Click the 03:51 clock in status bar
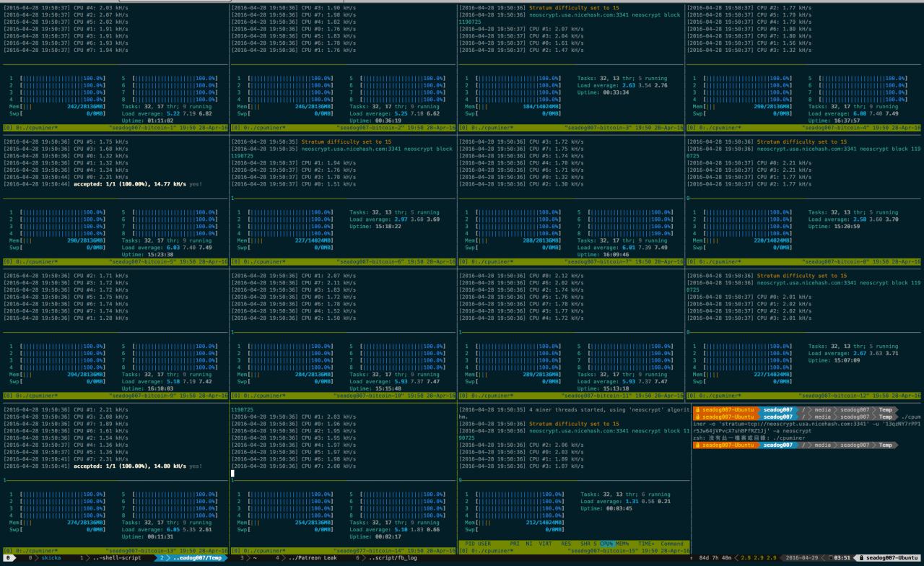924x566 pixels. click(842, 558)
